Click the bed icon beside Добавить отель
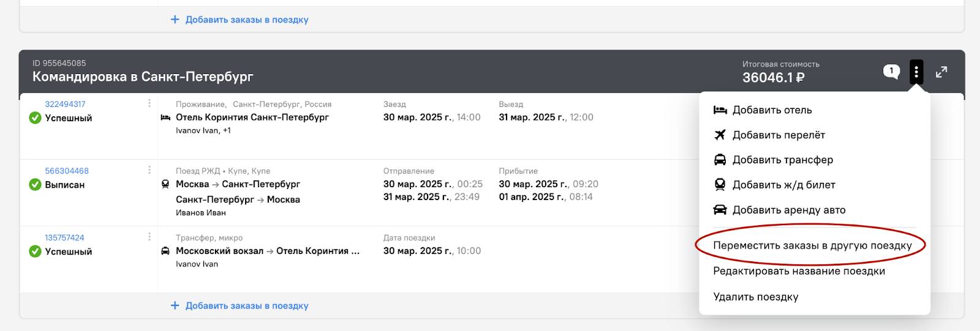Image resolution: width=980 pixels, height=331 pixels. pyautogui.click(x=720, y=110)
